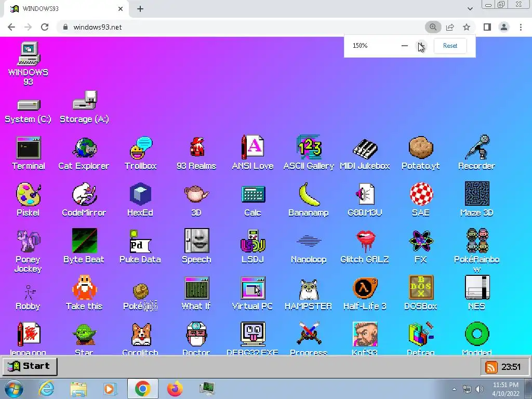532x399 pixels.
Task: Launch the Cat Explorer icon
Action: pos(85,148)
